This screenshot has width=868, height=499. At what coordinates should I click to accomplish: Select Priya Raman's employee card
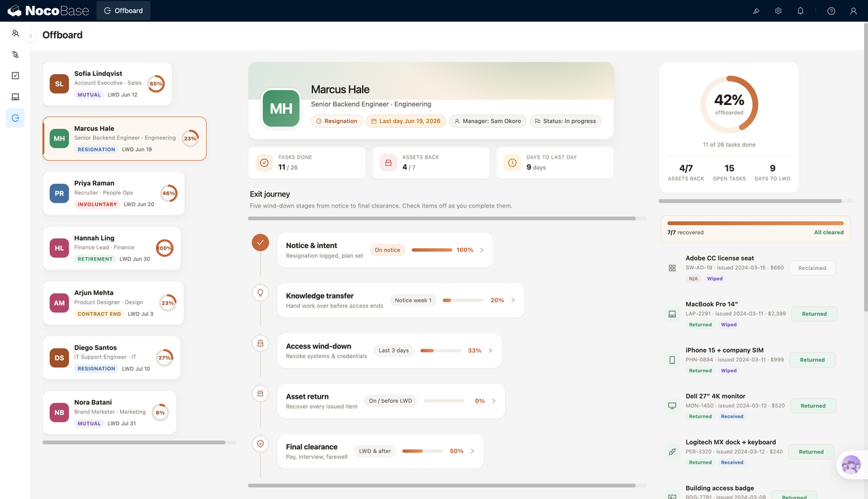click(x=113, y=193)
